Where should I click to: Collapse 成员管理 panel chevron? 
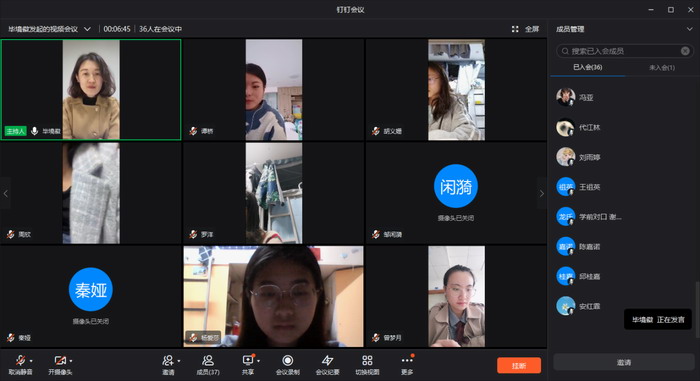(690, 29)
